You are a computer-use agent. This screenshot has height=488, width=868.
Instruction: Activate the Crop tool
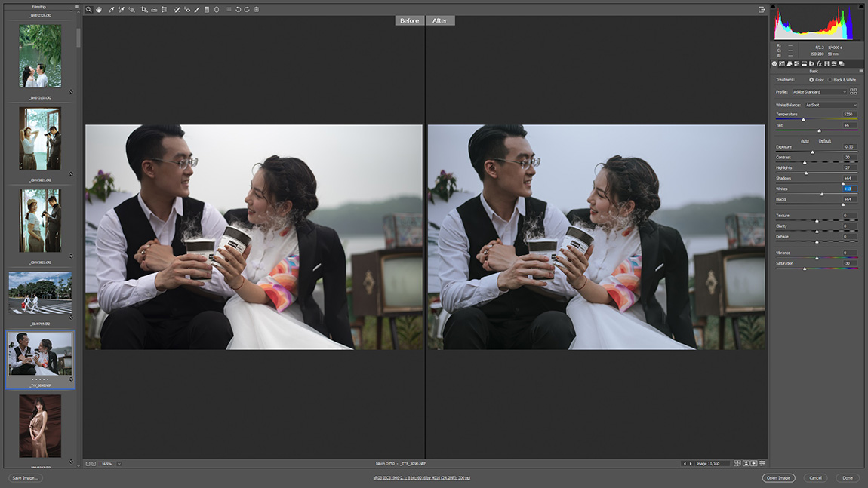point(143,10)
